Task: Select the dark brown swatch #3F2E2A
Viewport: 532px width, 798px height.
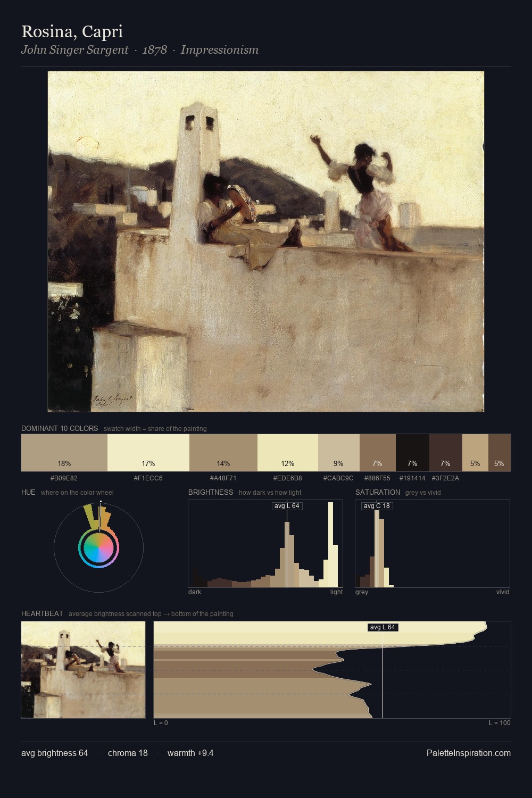Action: click(446, 453)
